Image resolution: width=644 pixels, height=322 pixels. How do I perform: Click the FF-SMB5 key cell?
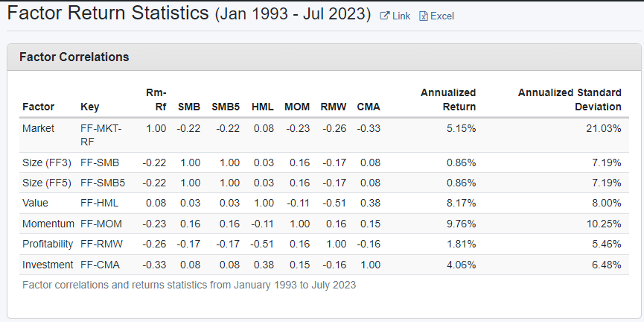103,183
